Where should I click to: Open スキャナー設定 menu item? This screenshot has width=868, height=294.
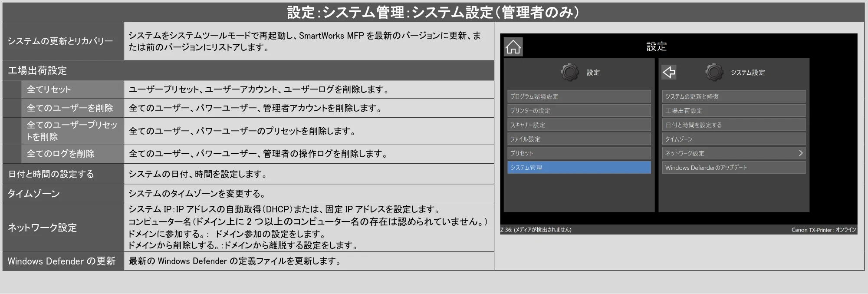579,125
